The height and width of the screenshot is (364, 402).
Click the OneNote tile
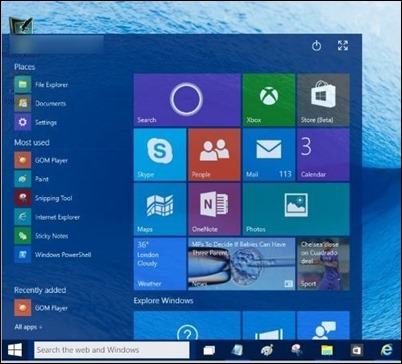[214, 209]
